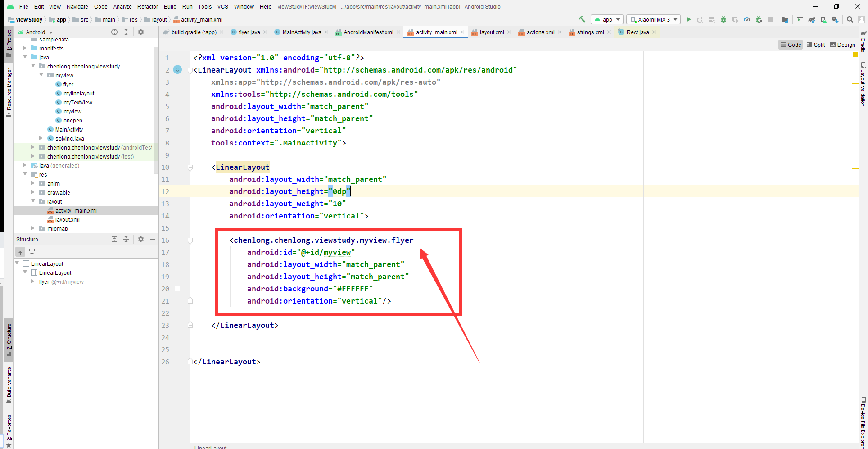Open Structure panel gear options
Viewport: 868px width, 449px height.
point(141,239)
